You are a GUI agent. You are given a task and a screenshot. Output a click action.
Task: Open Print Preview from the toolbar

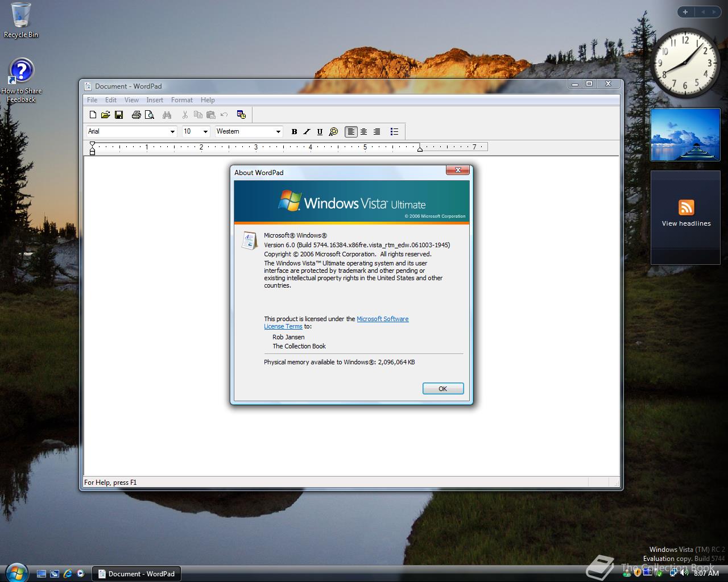pos(150,115)
